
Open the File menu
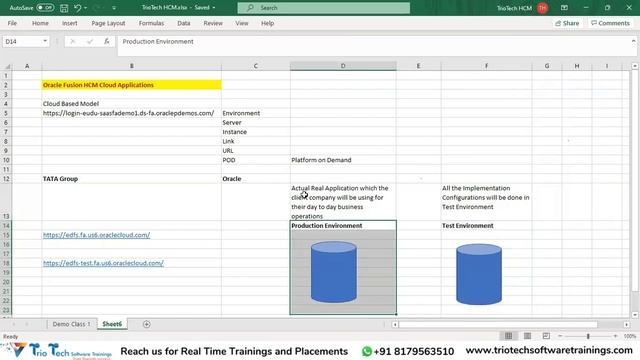[12, 23]
